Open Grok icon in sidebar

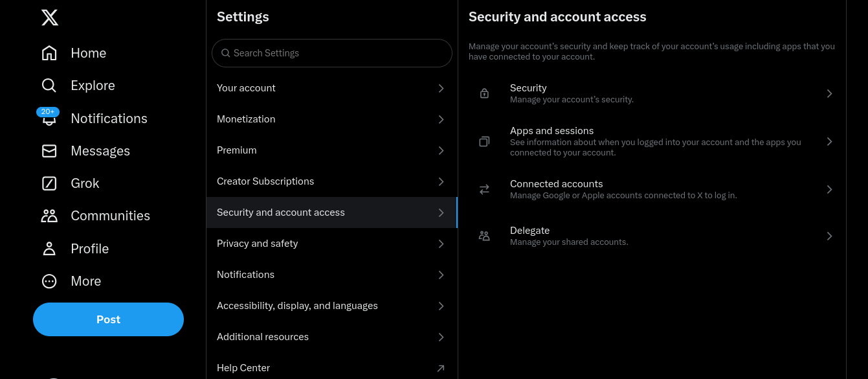49,183
